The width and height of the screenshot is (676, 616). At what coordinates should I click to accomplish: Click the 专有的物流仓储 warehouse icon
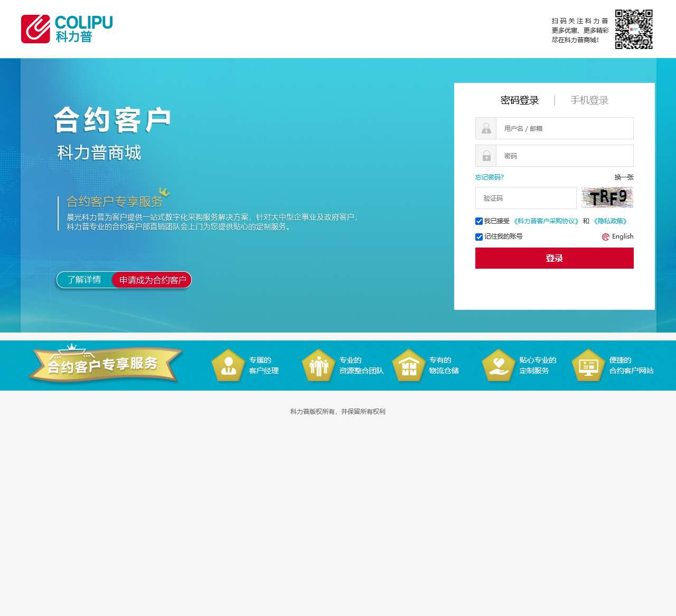coord(409,365)
